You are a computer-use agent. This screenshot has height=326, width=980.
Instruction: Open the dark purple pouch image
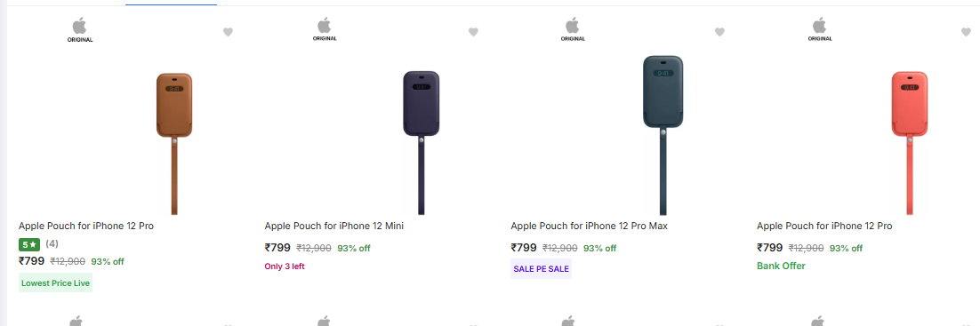coord(421,143)
